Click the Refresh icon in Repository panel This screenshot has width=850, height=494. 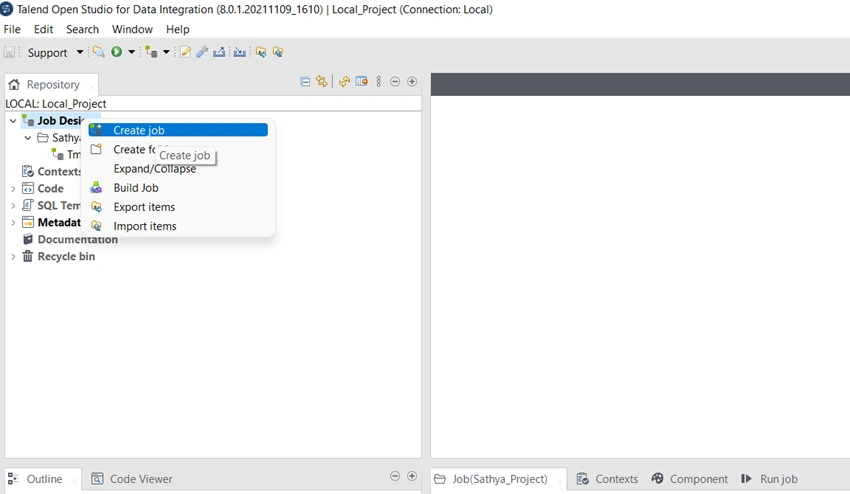click(344, 81)
